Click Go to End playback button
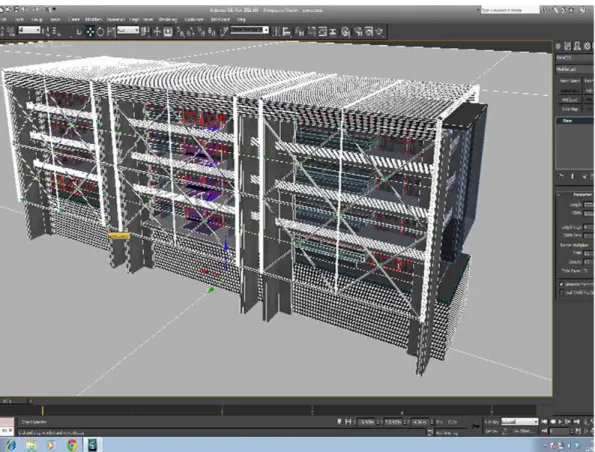This screenshot has width=595, height=452. pos(577,422)
